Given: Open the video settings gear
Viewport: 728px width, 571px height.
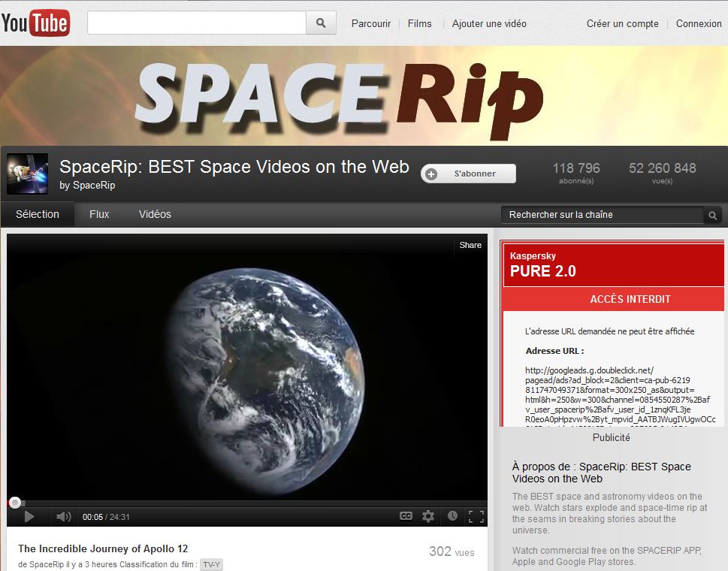Looking at the screenshot, I should coord(428,516).
